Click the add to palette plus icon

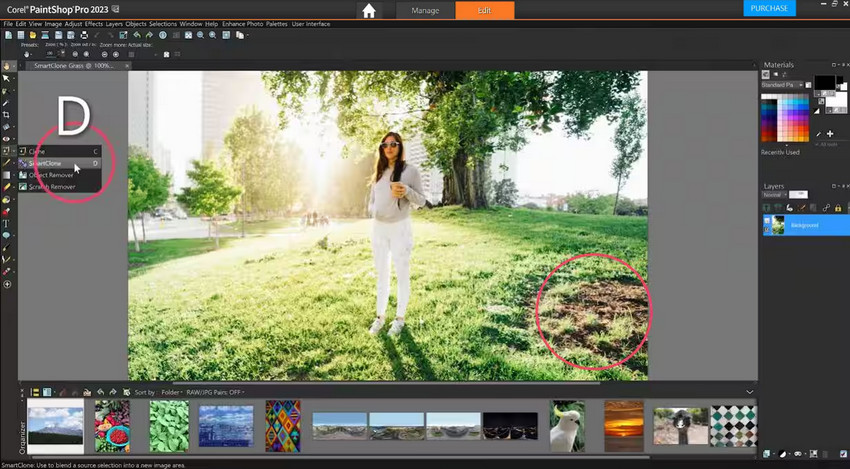click(x=829, y=134)
